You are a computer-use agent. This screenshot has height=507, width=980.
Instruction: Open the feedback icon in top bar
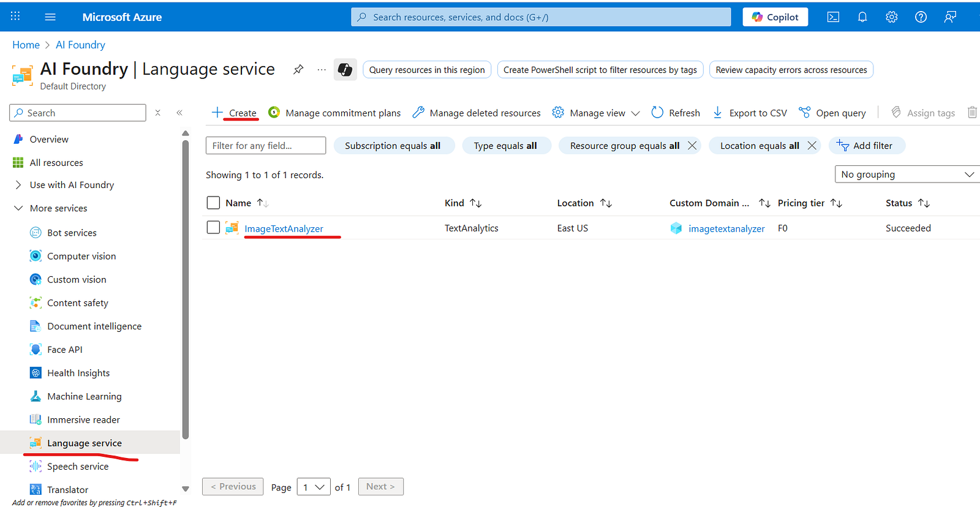click(x=950, y=17)
